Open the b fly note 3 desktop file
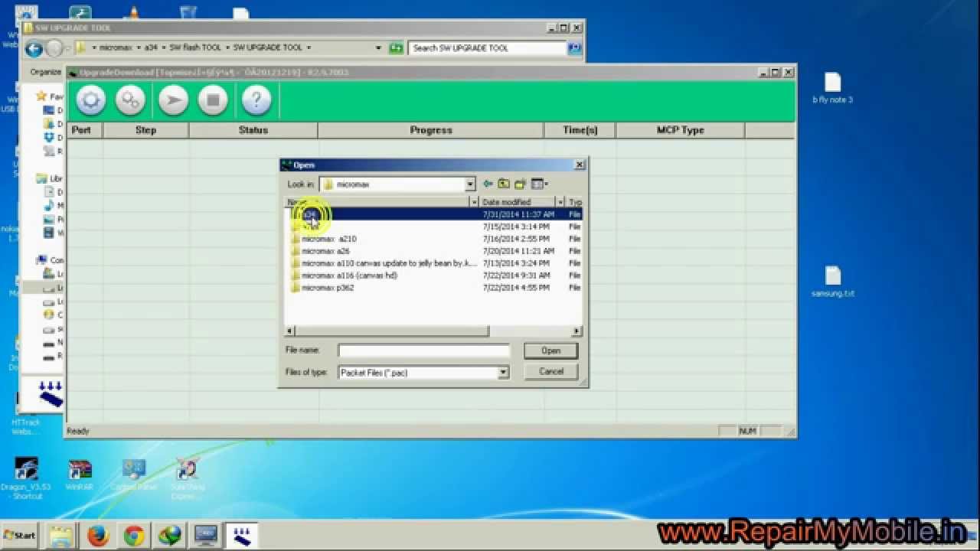This screenshot has width=980, height=551. tap(833, 87)
